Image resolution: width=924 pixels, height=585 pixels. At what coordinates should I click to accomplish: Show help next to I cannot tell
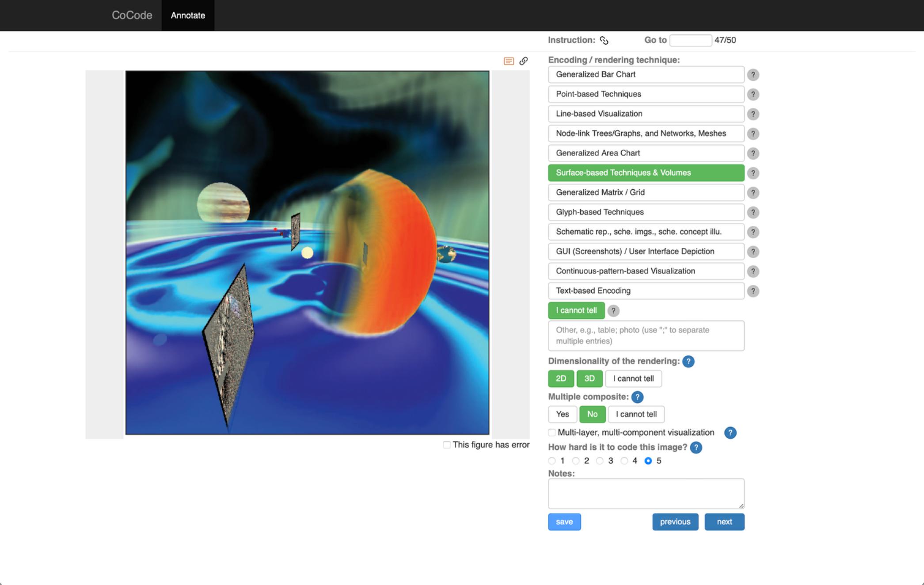[613, 311]
